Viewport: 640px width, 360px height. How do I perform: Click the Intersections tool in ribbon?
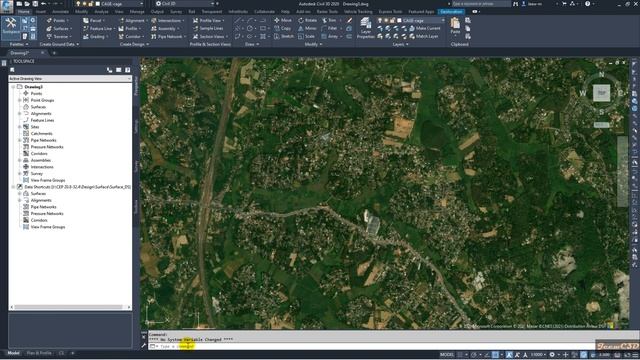click(x=167, y=20)
